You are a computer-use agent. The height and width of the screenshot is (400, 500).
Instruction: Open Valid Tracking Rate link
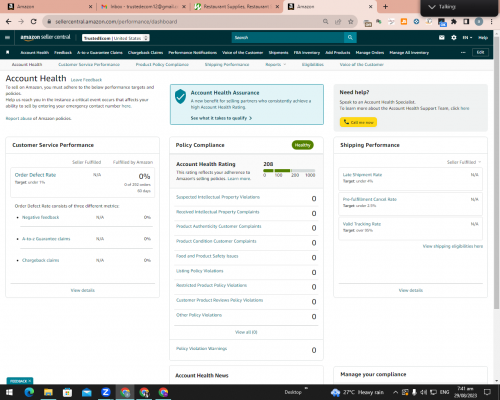[x=362, y=224]
